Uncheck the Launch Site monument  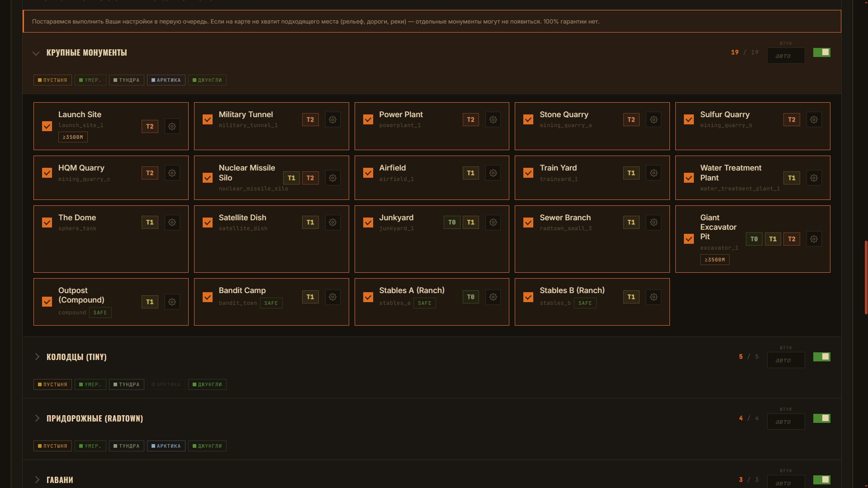coord(47,126)
